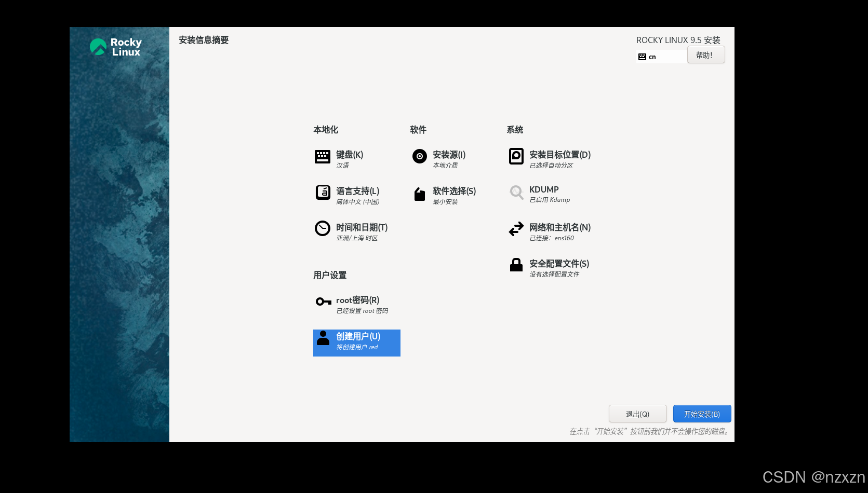868x493 pixels.
Task: Click the clock icon for 时间和日期(T)
Action: (x=323, y=228)
